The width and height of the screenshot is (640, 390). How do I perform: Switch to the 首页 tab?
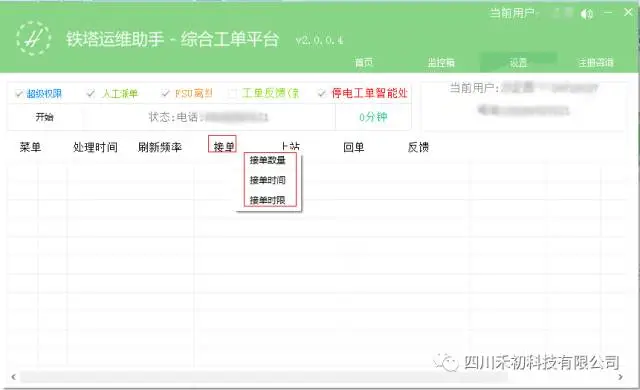pos(364,62)
